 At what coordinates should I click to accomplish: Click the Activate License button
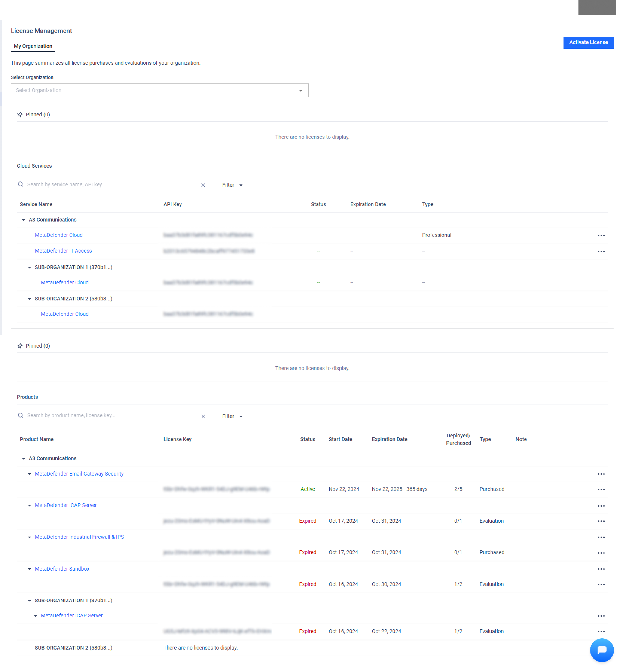tap(588, 42)
